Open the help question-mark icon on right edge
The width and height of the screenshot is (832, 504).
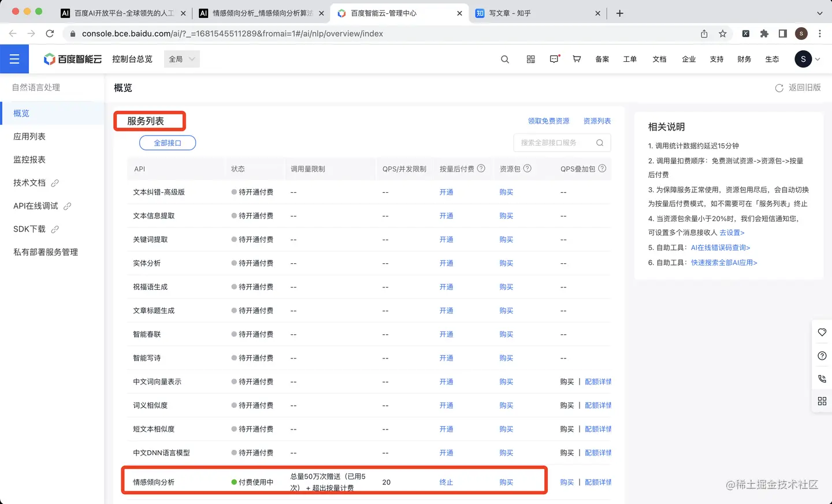pyautogui.click(x=822, y=356)
